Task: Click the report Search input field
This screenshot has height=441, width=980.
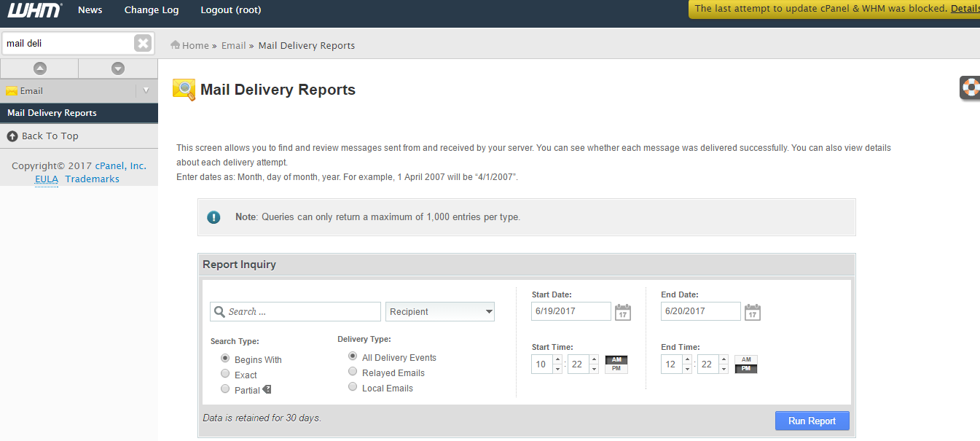Action: pyautogui.click(x=295, y=312)
